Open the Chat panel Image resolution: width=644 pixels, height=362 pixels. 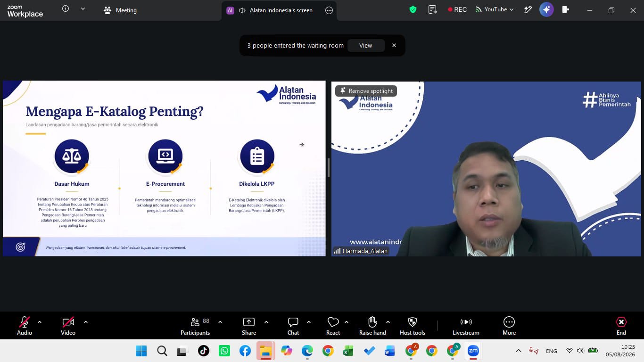[293, 326]
